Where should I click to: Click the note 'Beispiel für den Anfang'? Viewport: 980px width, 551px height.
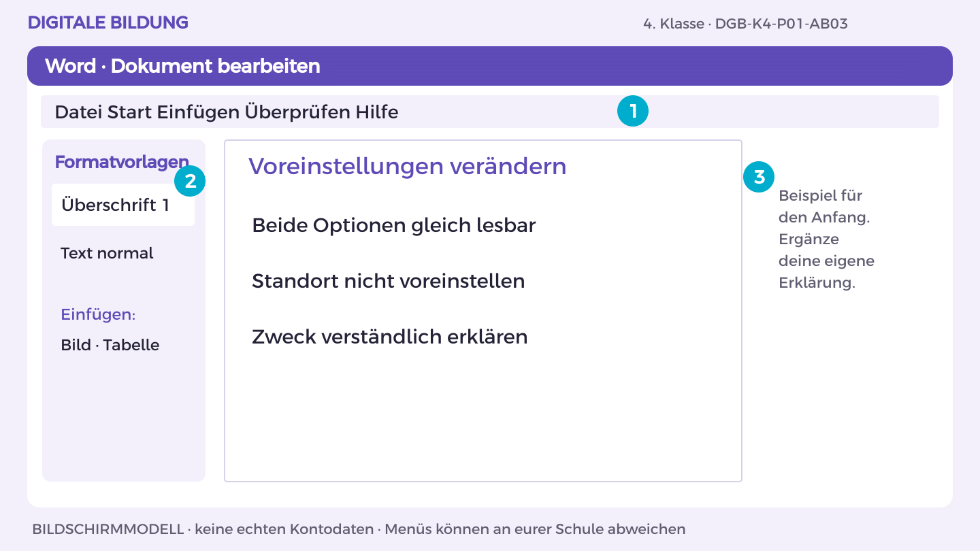pos(825,207)
